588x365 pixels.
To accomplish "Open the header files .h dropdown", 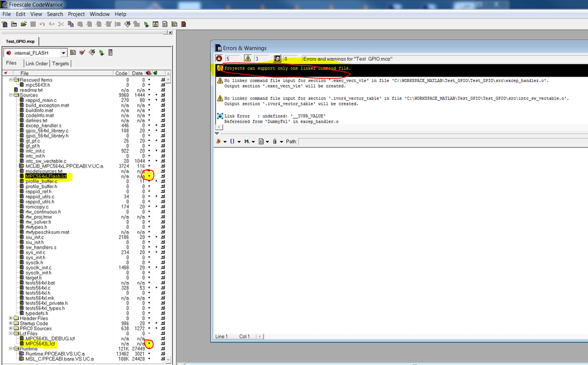I will (x=222, y=142).
